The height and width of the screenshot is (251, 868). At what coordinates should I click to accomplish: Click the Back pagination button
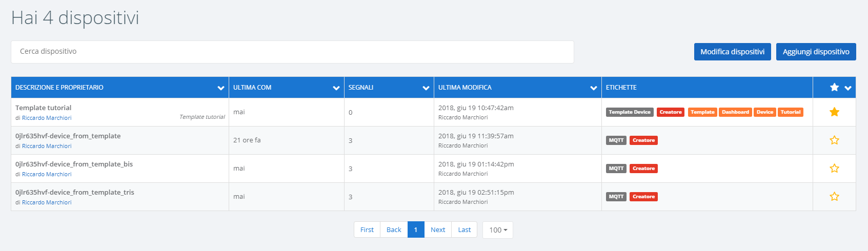point(394,229)
